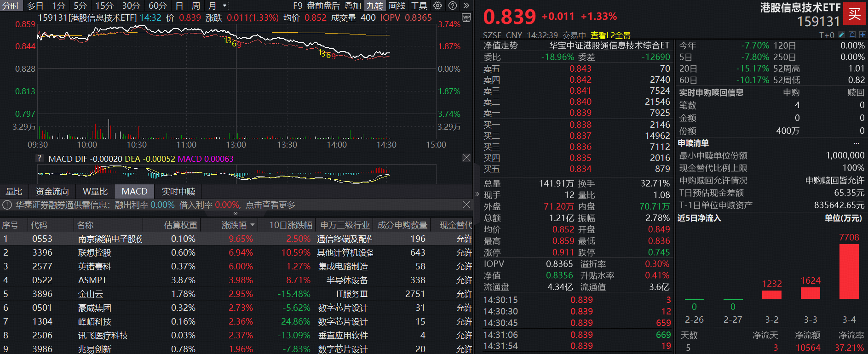This screenshot has width=868, height=354.
Task: Select the 15分 period tab
Action: [104, 6]
